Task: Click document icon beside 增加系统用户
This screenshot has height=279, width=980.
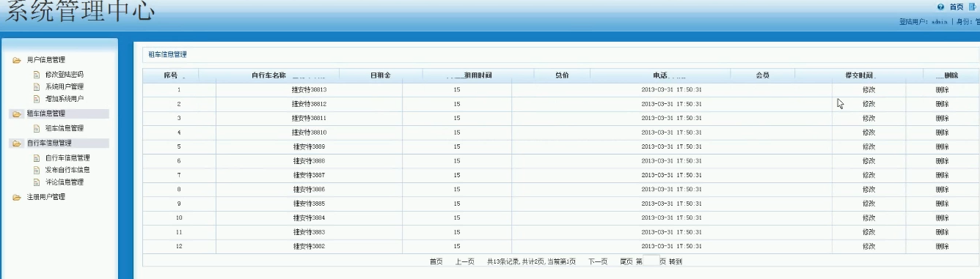Action: (37, 98)
